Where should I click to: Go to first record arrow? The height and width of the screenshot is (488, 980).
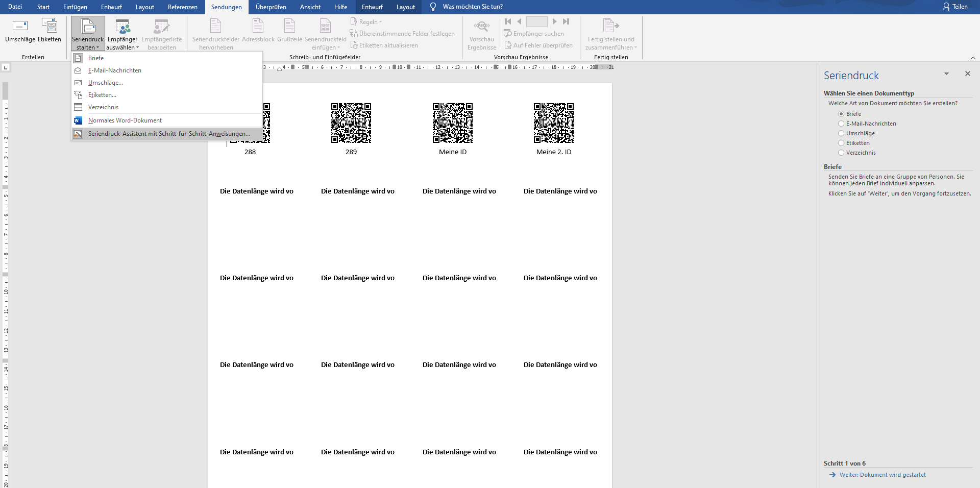point(508,21)
